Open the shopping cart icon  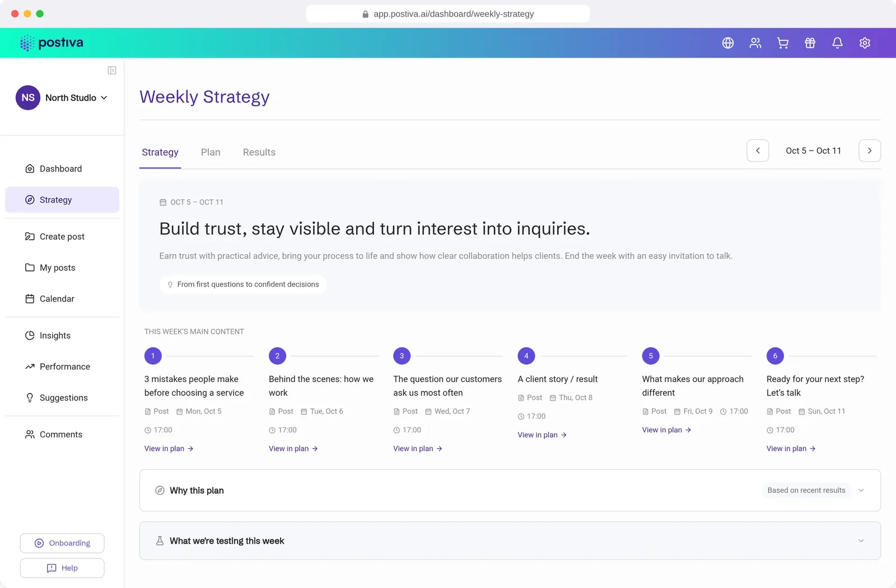[783, 43]
